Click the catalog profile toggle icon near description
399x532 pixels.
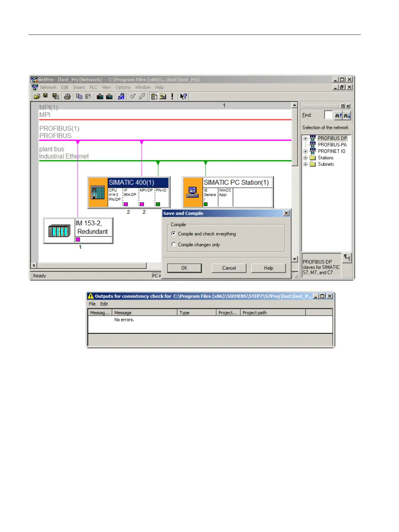click(x=347, y=257)
